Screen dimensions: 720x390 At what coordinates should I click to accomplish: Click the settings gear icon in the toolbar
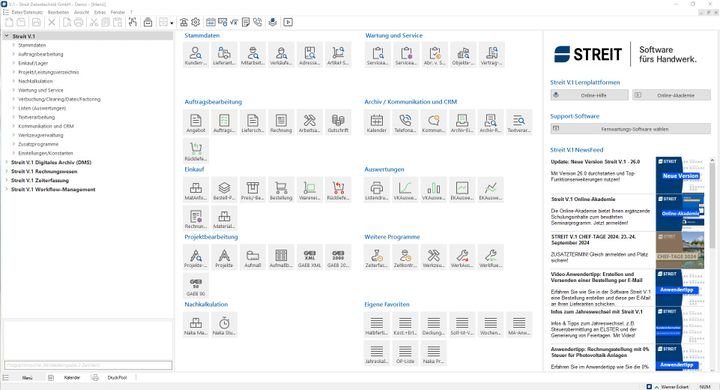tap(196, 22)
